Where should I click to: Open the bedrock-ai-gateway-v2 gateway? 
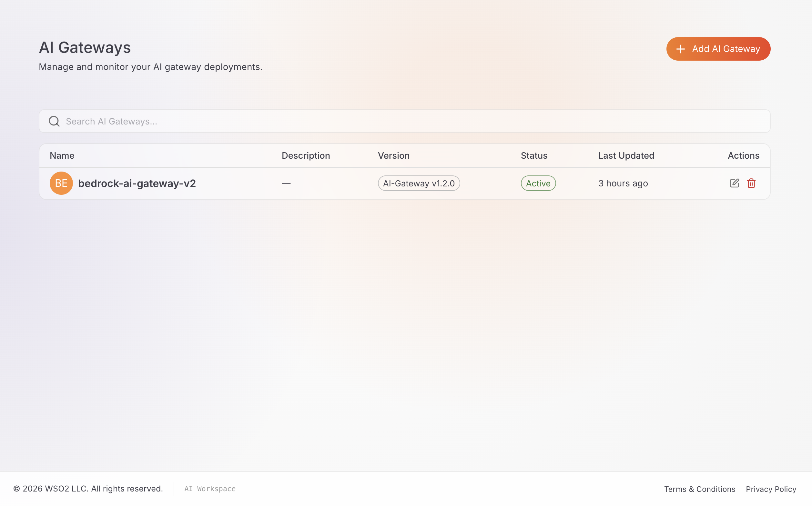(x=137, y=184)
